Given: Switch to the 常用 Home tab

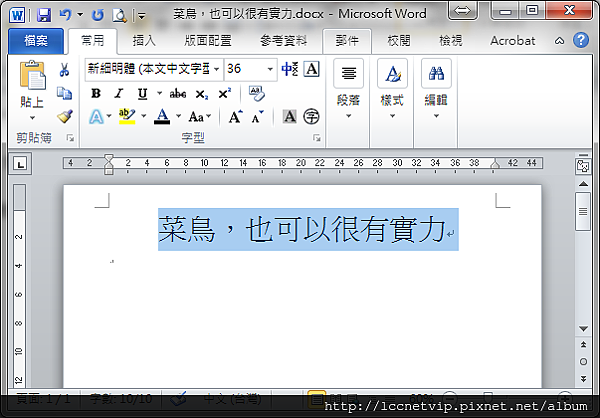Looking at the screenshot, I should click(93, 41).
